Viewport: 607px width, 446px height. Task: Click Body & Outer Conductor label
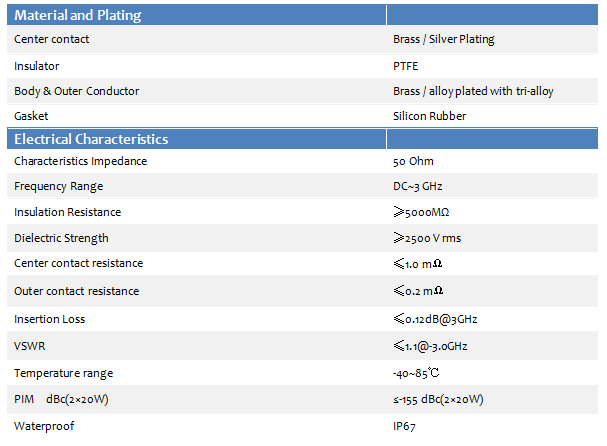(x=77, y=91)
